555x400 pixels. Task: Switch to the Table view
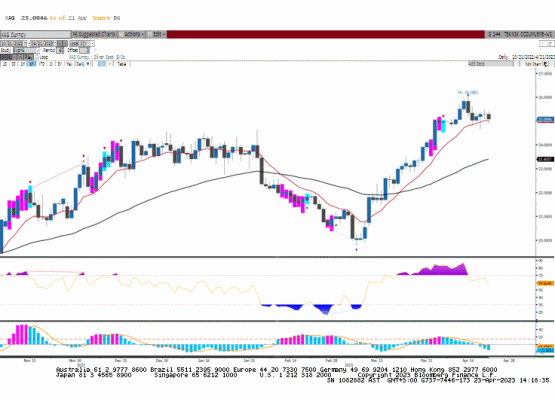[x=121, y=64]
